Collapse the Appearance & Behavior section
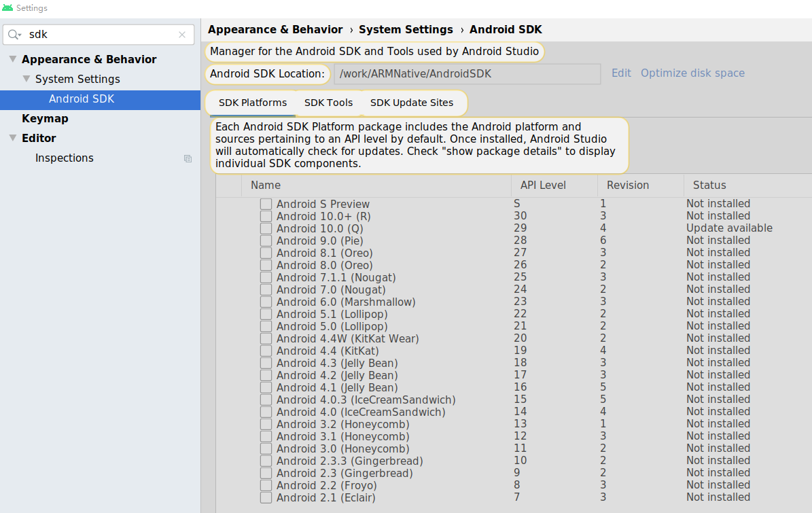Viewport: 812px width, 513px height. 13,59
